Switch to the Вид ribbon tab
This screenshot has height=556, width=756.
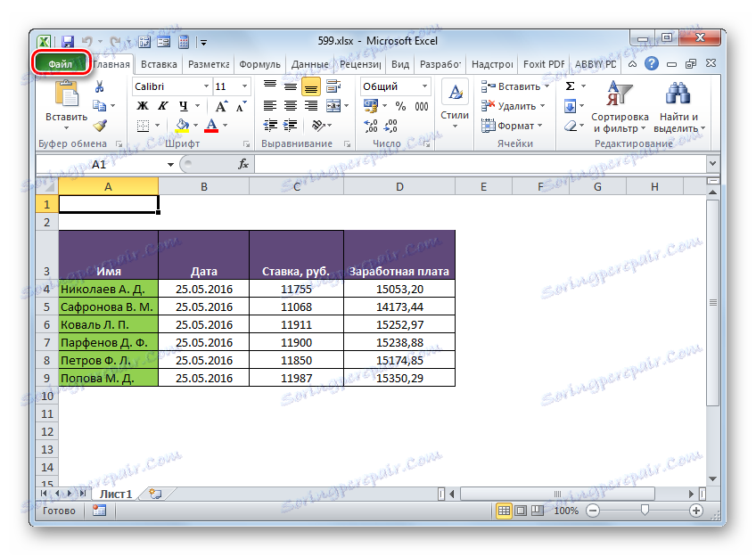[x=400, y=64]
